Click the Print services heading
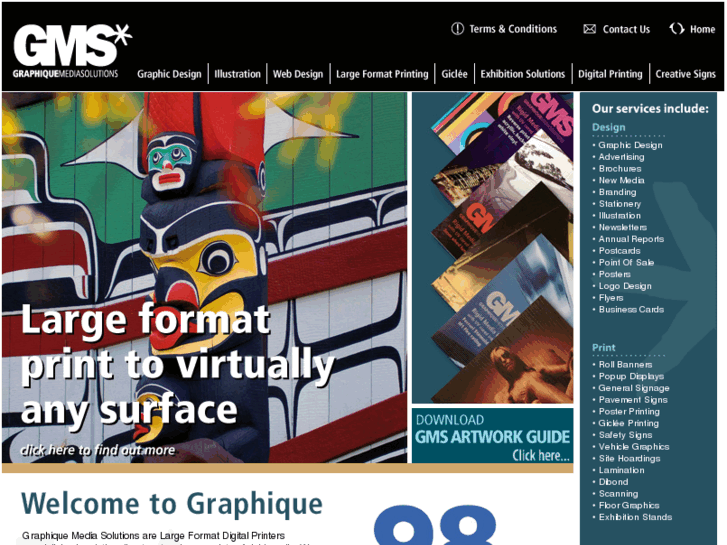Screen dimensions: 727x545 (603, 347)
